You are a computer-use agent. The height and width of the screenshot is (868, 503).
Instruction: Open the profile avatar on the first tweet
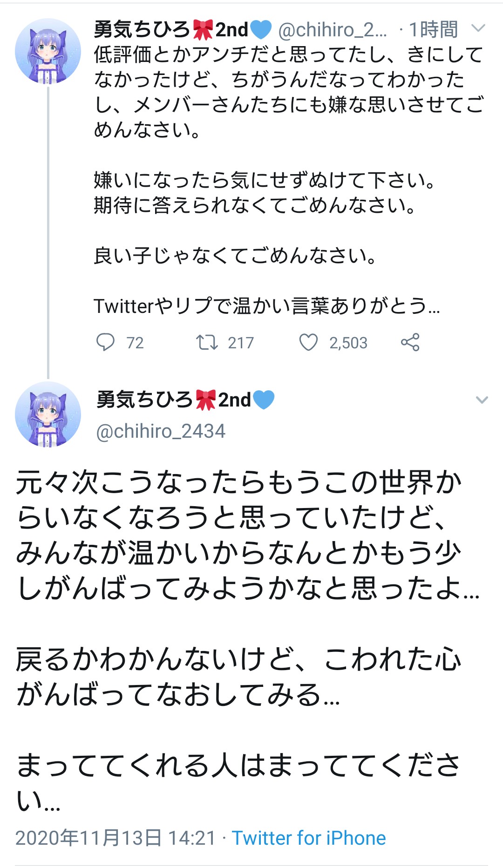tap(48, 51)
